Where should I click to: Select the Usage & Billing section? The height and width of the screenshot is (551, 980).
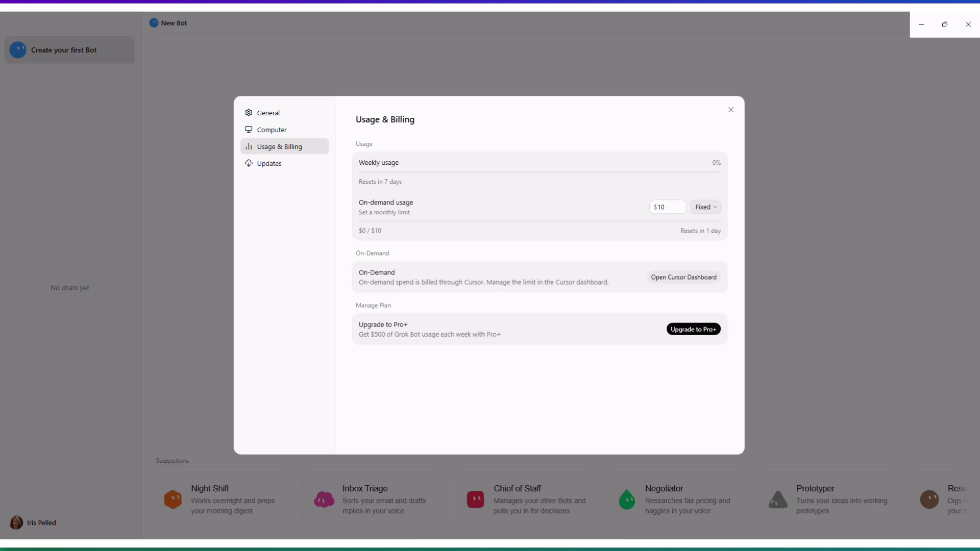284,146
